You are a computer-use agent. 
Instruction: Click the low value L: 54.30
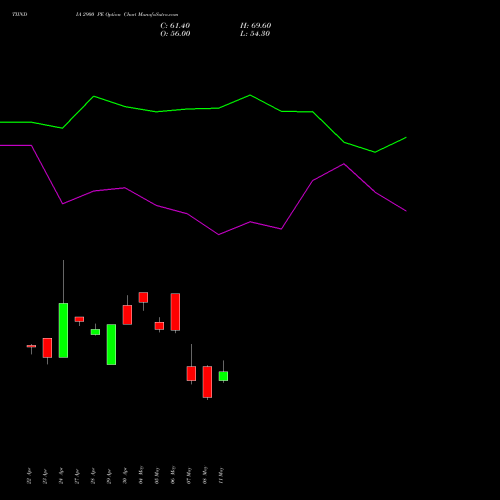click(x=255, y=34)
